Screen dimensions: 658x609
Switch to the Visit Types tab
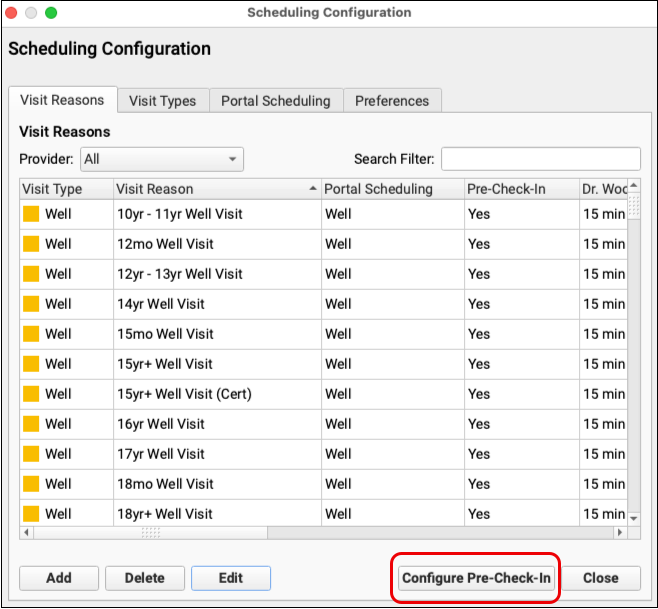163,101
